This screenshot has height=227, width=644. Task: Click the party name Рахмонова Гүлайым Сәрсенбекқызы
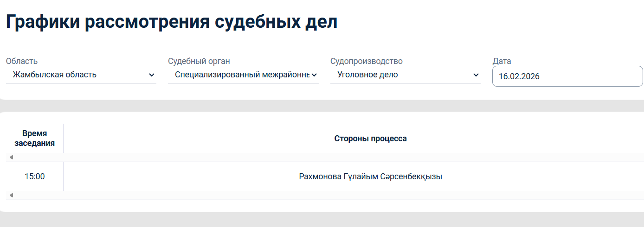tap(370, 177)
